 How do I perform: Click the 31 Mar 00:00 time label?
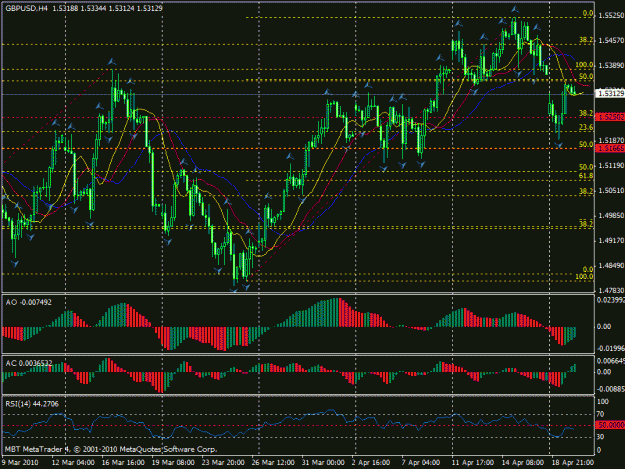coord(323,463)
